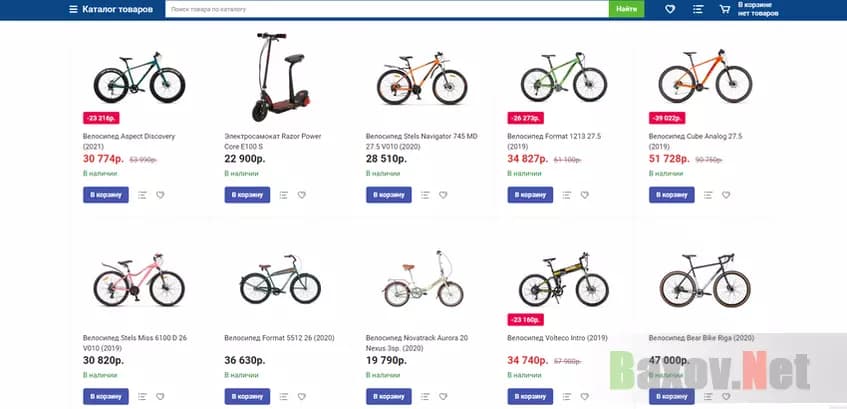Add Cube Analog 27.5 to cart
Screen dimensions: 847x409
click(672, 195)
